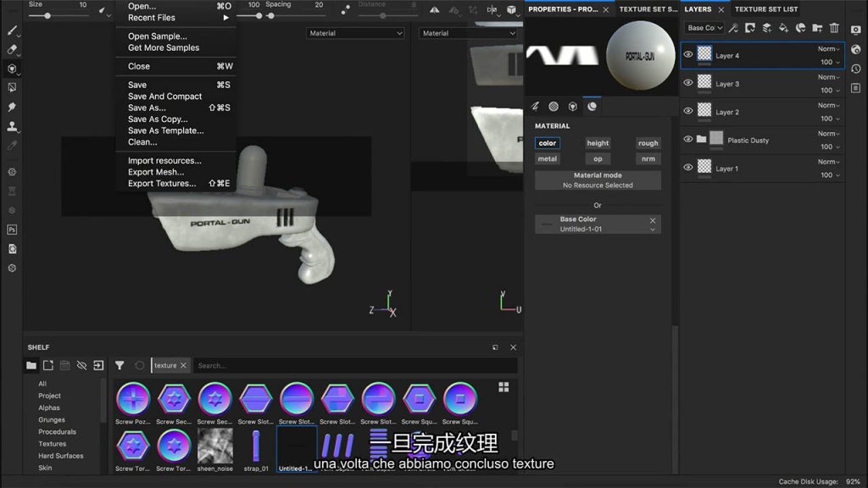Open History panel from right sidebar clock icon
The image size is (868, 488).
pos(856,69)
